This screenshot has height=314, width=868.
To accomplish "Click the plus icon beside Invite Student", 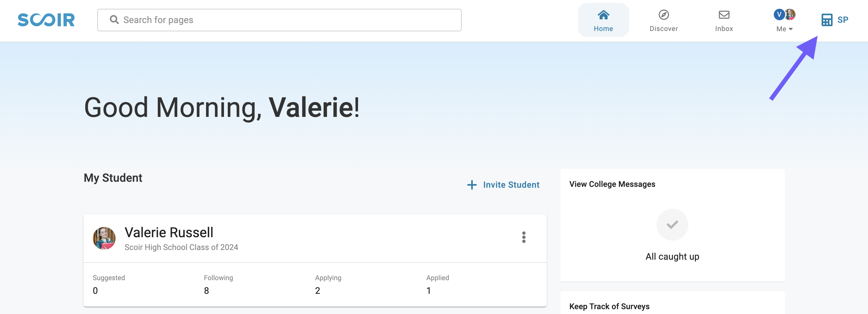I will (x=472, y=185).
